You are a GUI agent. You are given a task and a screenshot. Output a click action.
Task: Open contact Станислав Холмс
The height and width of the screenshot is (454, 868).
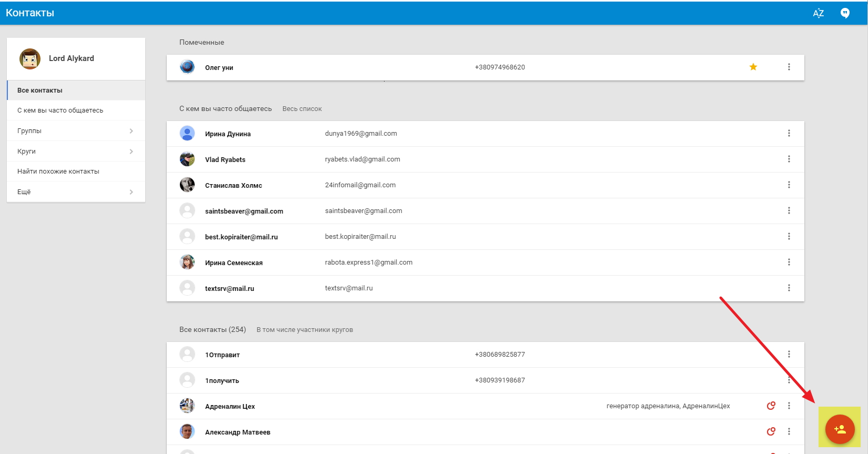click(x=233, y=186)
